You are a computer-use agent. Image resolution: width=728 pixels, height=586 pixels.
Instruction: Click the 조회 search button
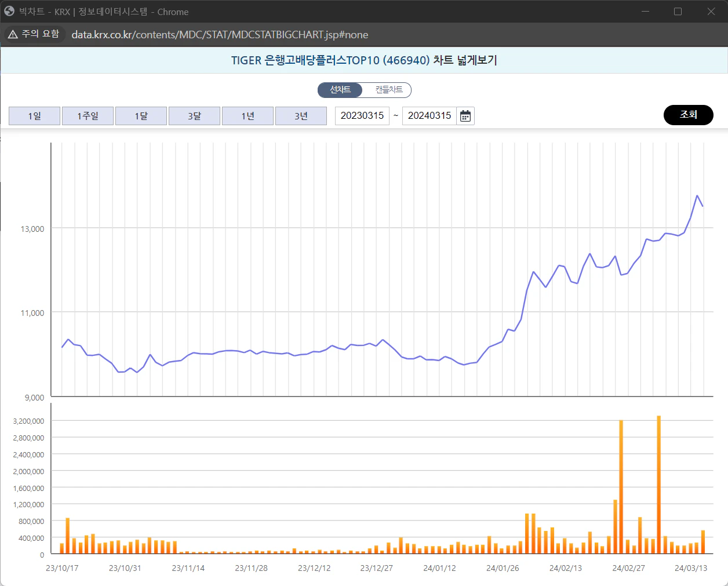(x=688, y=115)
